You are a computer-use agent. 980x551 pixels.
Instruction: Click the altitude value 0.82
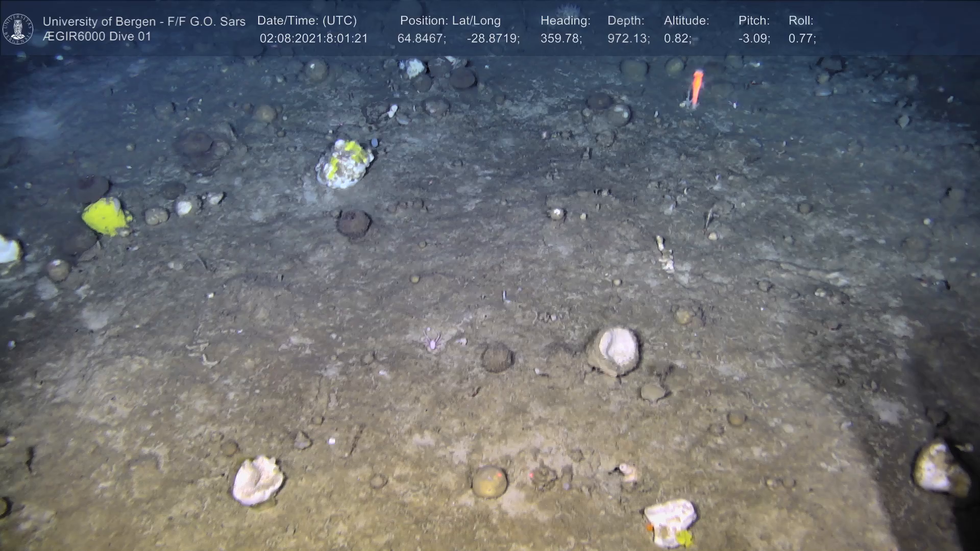point(677,39)
